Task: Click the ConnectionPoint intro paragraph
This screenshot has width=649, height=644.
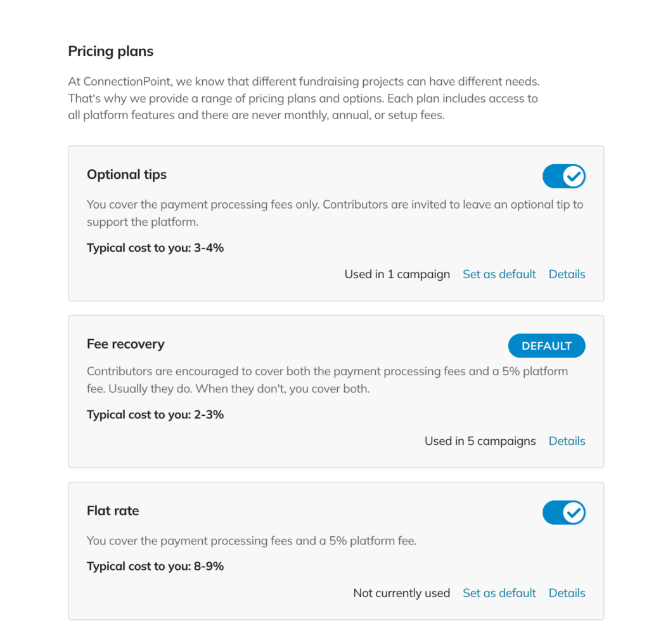Action: tap(304, 98)
